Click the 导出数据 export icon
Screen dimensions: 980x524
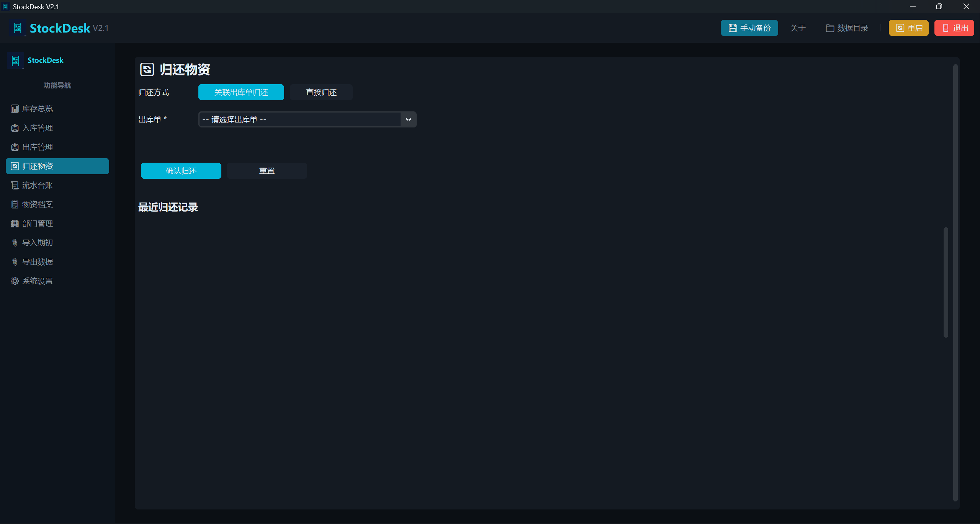coord(15,262)
